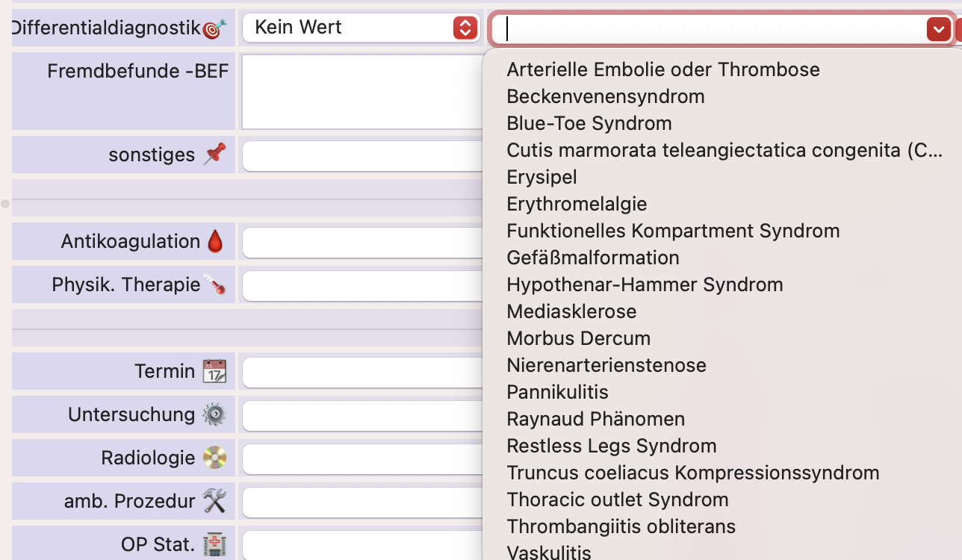
Task: Click the Physik. Therapie icon
Action: tap(215, 284)
